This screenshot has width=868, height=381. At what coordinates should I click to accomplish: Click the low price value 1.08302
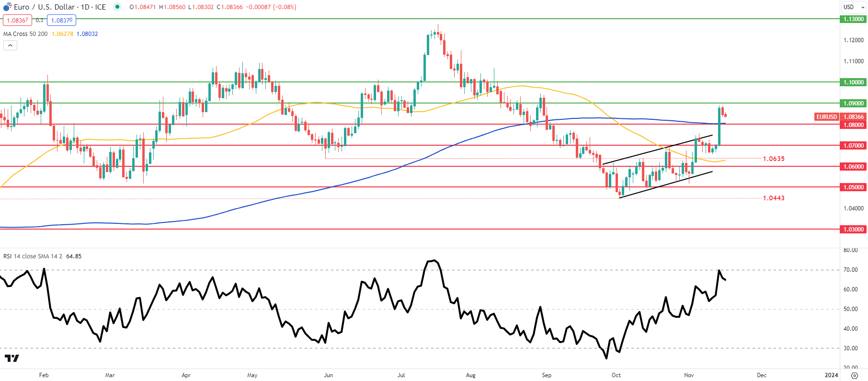203,7
